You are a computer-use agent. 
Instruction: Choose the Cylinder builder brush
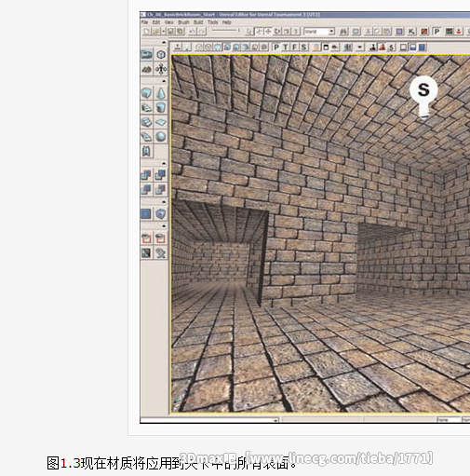click(x=161, y=108)
